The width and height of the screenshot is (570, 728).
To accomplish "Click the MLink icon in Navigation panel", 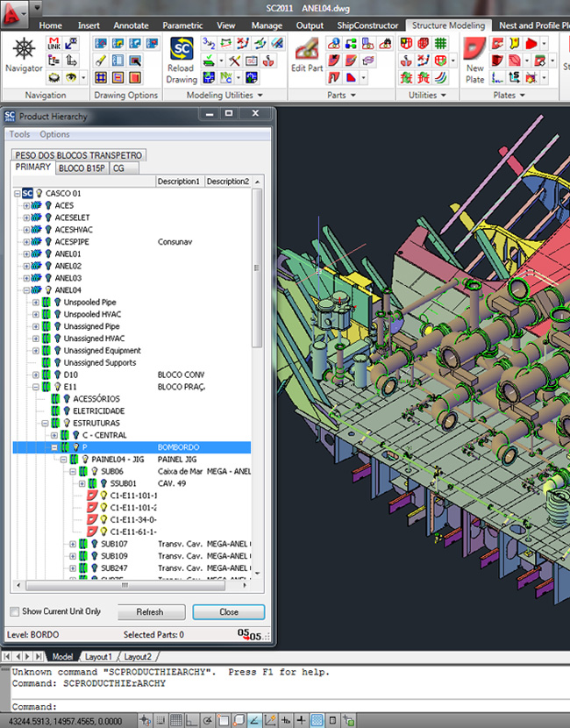I will tap(53, 44).
